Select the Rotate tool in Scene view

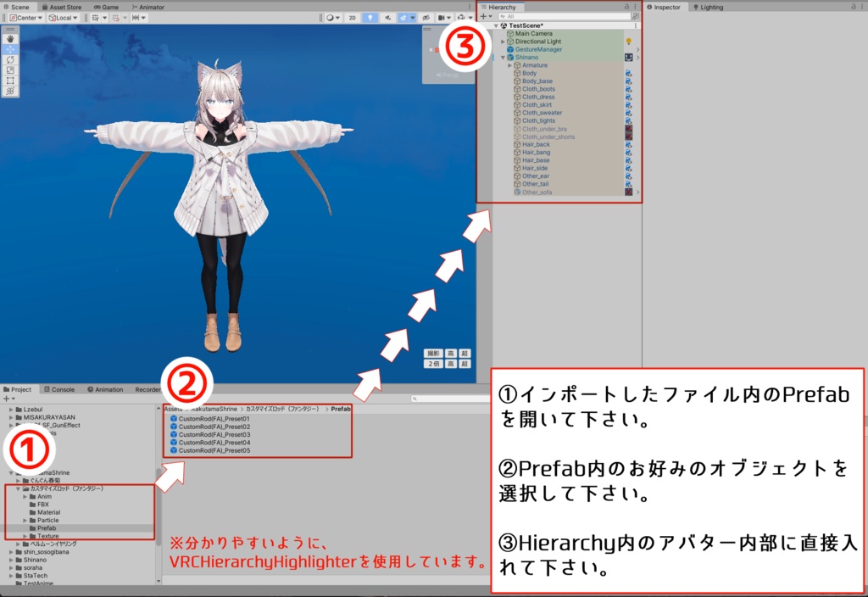coord(10,60)
